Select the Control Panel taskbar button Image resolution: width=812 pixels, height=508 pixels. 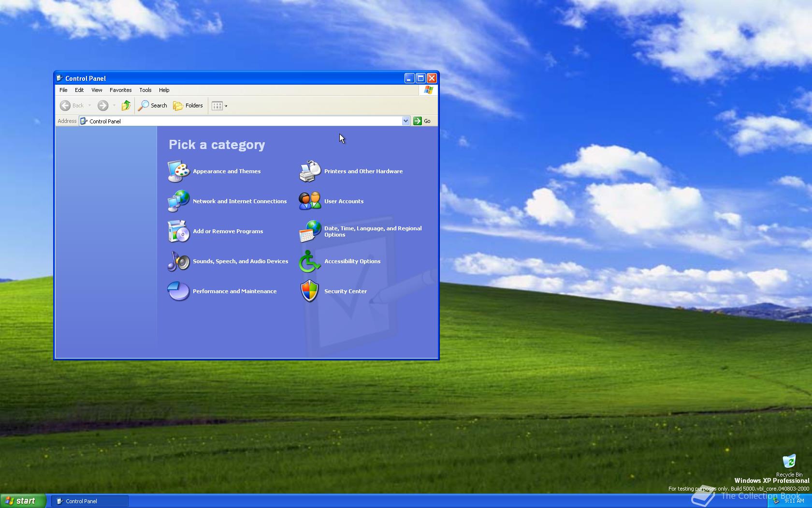[x=90, y=501]
